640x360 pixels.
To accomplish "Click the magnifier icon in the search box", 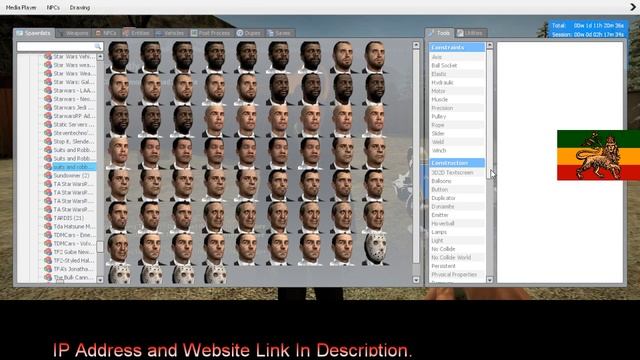I will (98, 47).
